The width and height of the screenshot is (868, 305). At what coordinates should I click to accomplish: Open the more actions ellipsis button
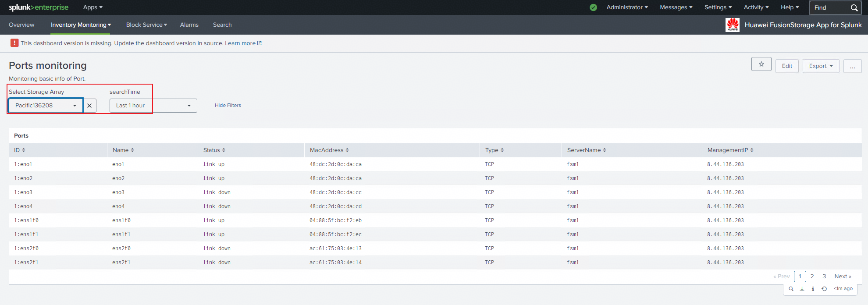(x=852, y=66)
